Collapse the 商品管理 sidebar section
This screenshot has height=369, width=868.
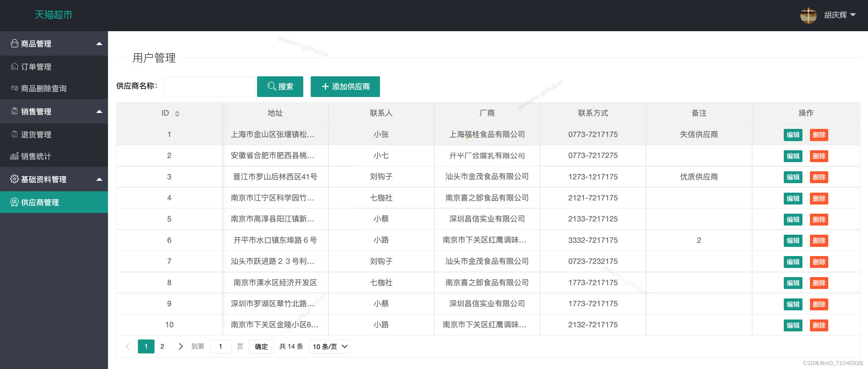[x=99, y=43]
